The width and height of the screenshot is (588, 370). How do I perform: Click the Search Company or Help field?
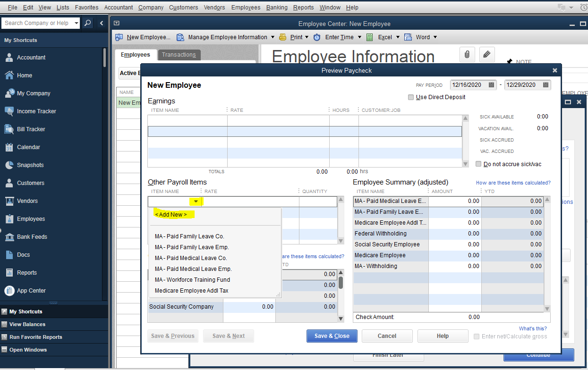[x=37, y=23]
